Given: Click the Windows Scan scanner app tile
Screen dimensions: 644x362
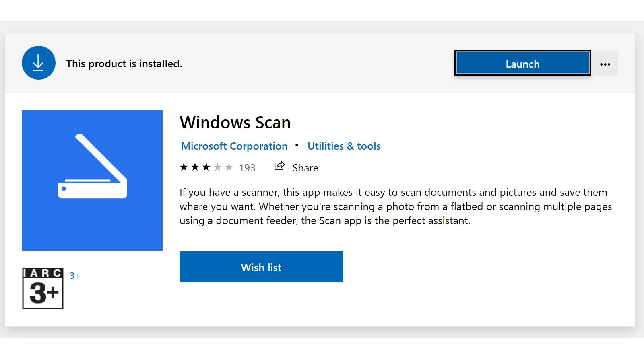Looking at the screenshot, I should (92, 180).
